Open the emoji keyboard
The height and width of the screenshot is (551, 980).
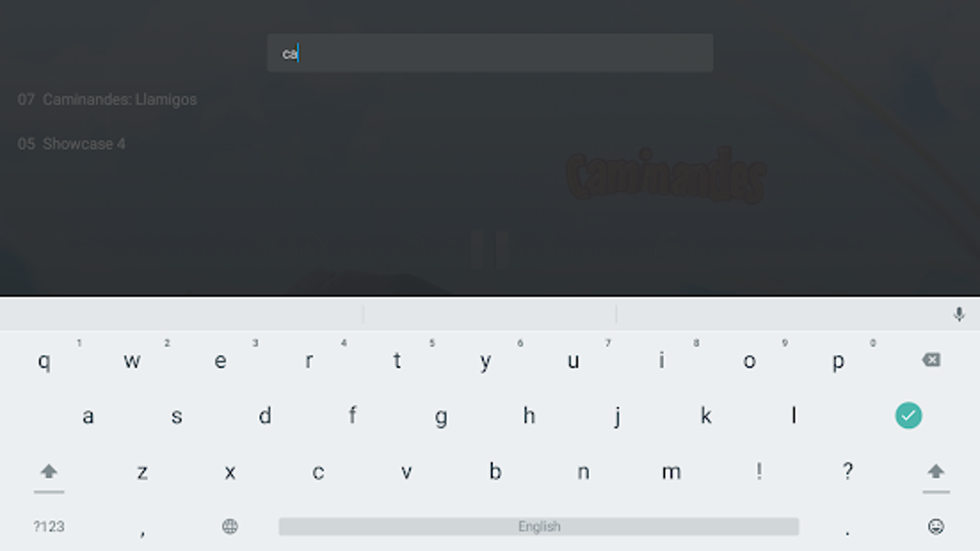(x=936, y=527)
